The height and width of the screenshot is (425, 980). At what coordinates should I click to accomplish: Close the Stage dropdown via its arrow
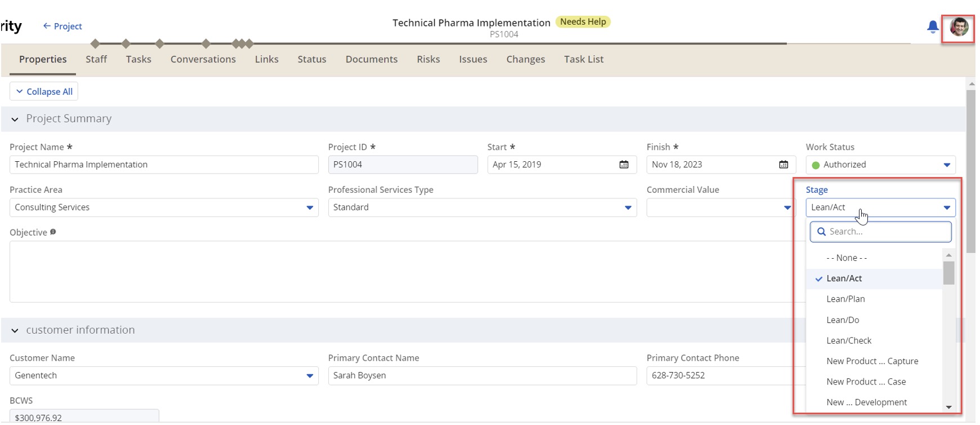(947, 207)
